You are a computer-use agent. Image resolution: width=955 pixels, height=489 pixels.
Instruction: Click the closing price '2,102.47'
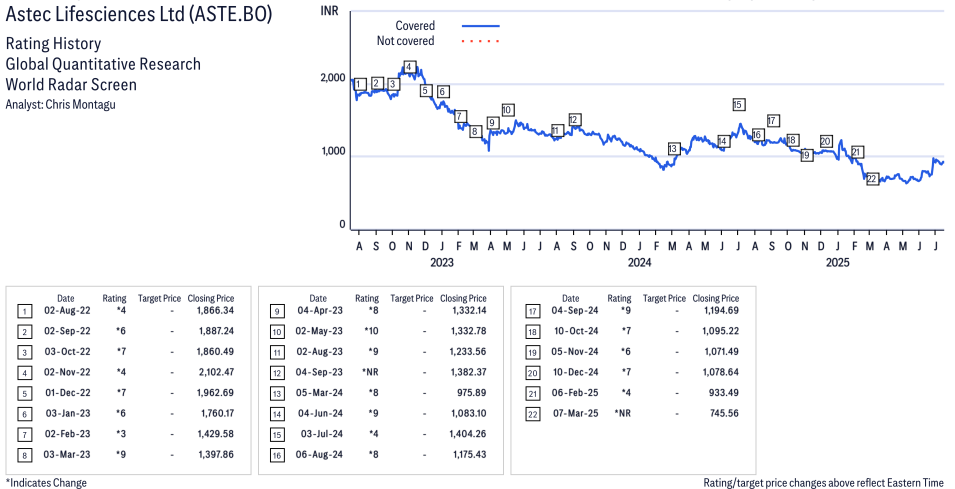(x=215, y=372)
